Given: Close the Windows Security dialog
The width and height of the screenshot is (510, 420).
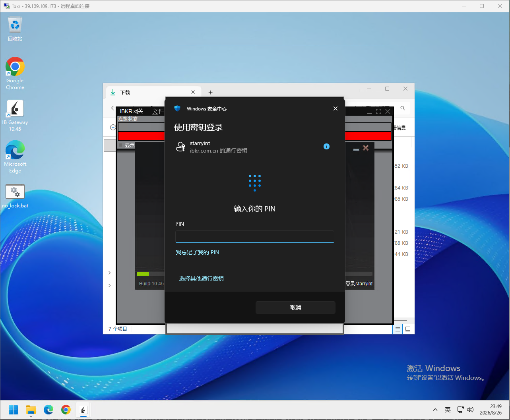Looking at the screenshot, I should 335,108.
